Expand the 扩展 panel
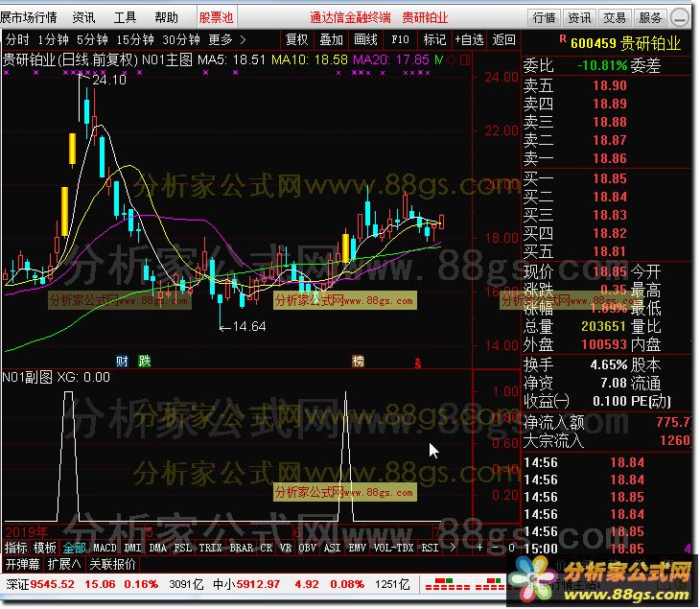This screenshot has height=609, width=700. [64, 565]
